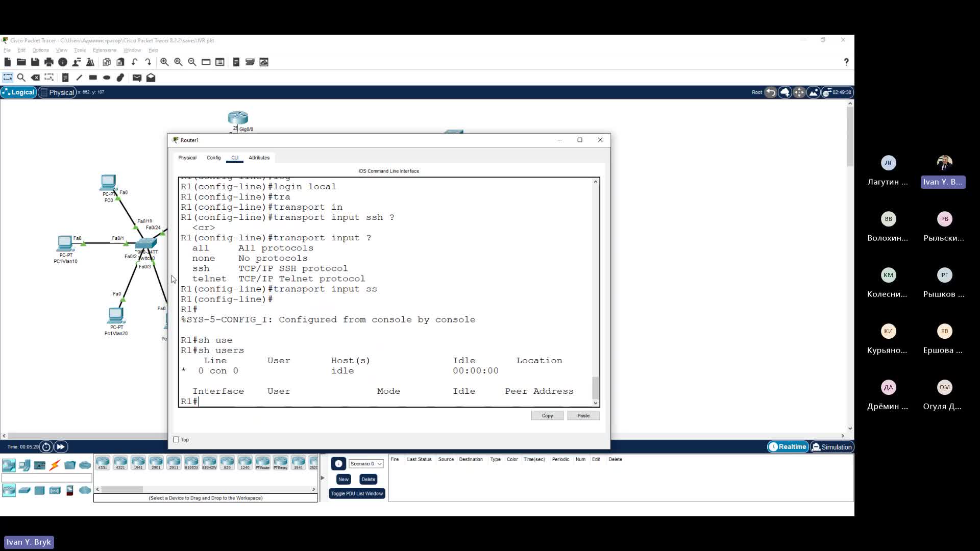Select the Connections lightning bolt category
This screenshot has height=551, width=980.
click(55, 465)
